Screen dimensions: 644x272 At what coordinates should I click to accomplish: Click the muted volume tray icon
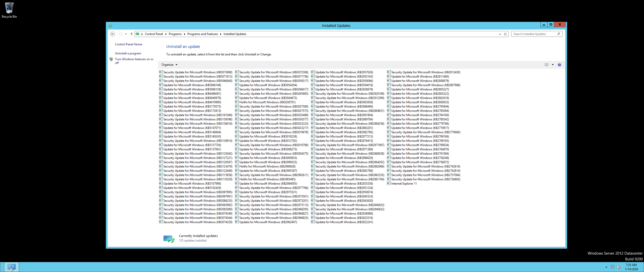tap(619, 267)
